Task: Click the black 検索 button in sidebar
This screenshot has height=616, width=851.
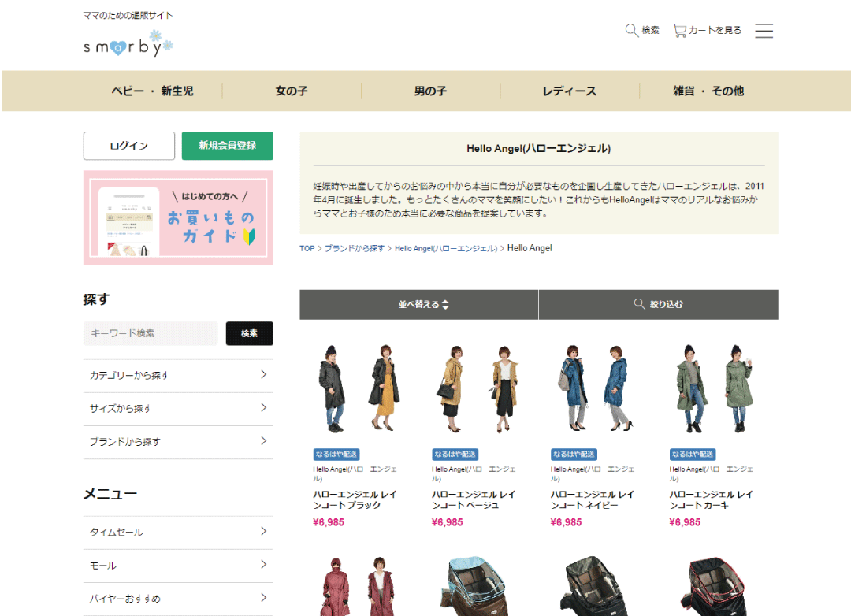Action: click(x=250, y=333)
